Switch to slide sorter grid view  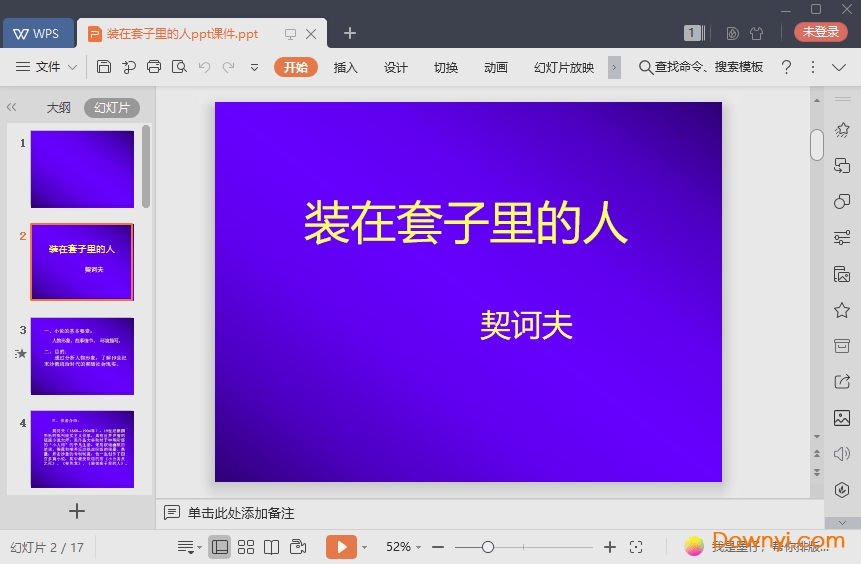[x=246, y=547]
